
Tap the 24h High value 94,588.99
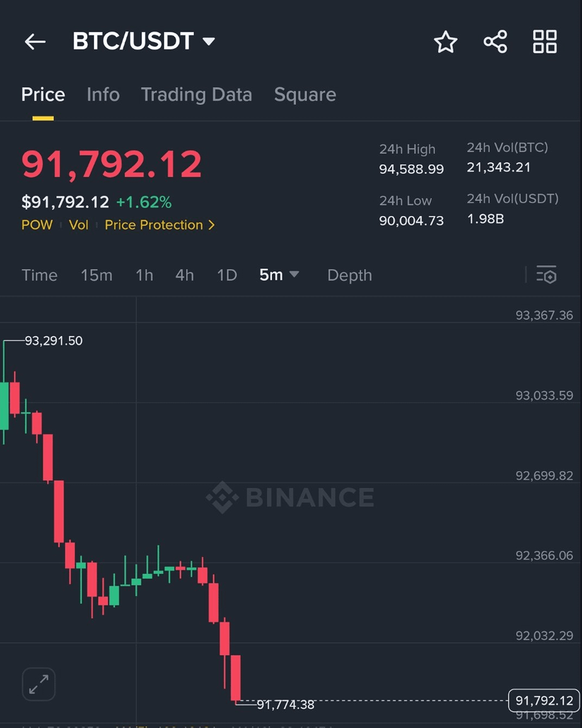411,169
